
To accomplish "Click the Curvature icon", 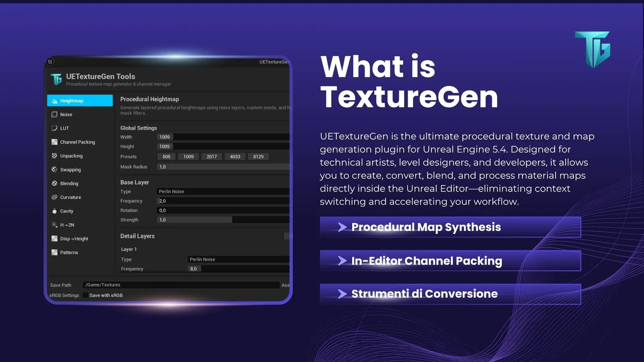I will pyautogui.click(x=54, y=197).
